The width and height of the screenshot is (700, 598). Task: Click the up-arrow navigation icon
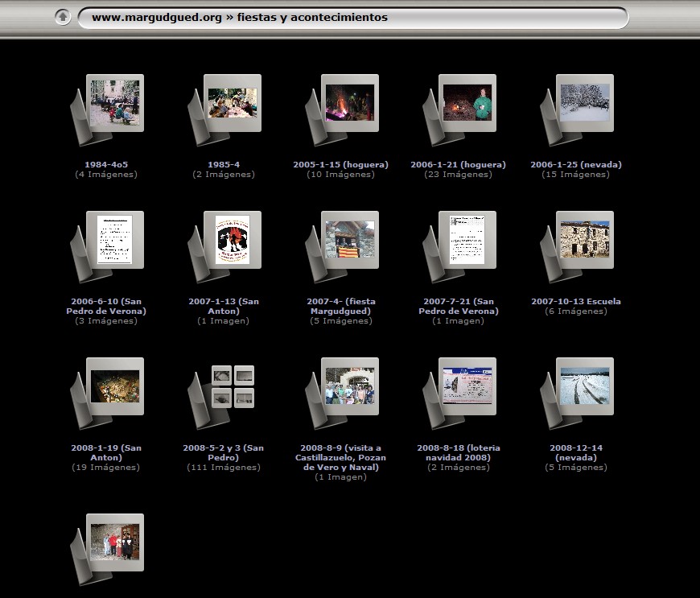(63, 17)
